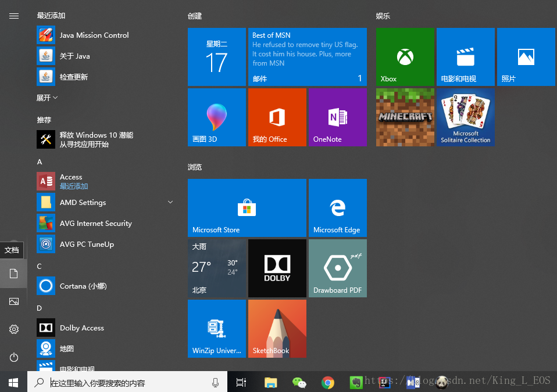Click letter A group header
The width and height of the screenshot is (557, 392).
[40, 162]
